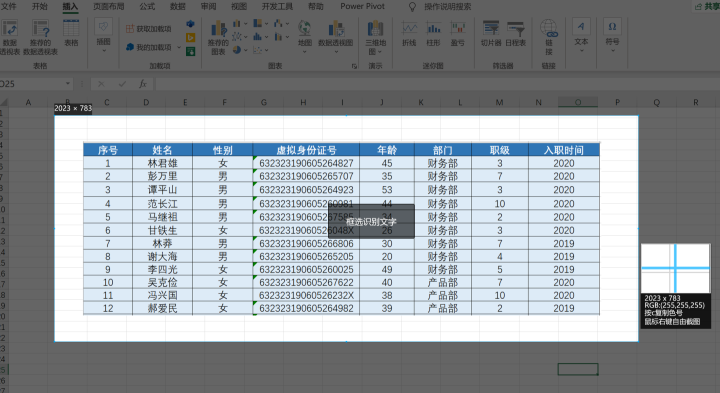720x393 pixels.
Task: Click the Name Box showing O25
Action: coord(31,84)
